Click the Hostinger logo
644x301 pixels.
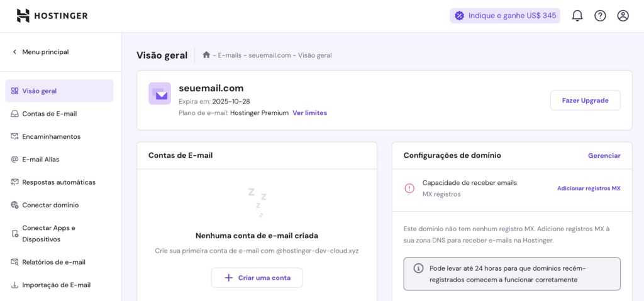pos(52,16)
